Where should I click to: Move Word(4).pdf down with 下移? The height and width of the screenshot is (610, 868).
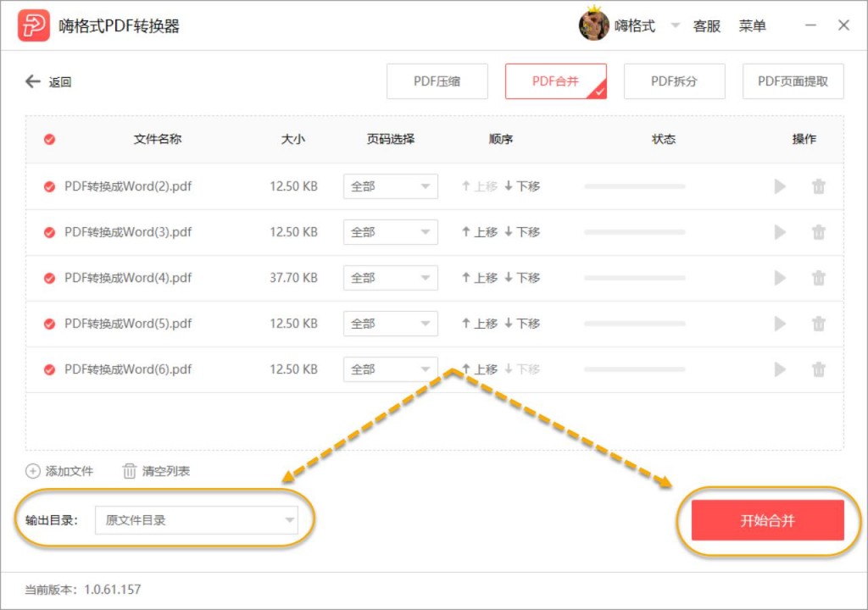[x=522, y=278]
